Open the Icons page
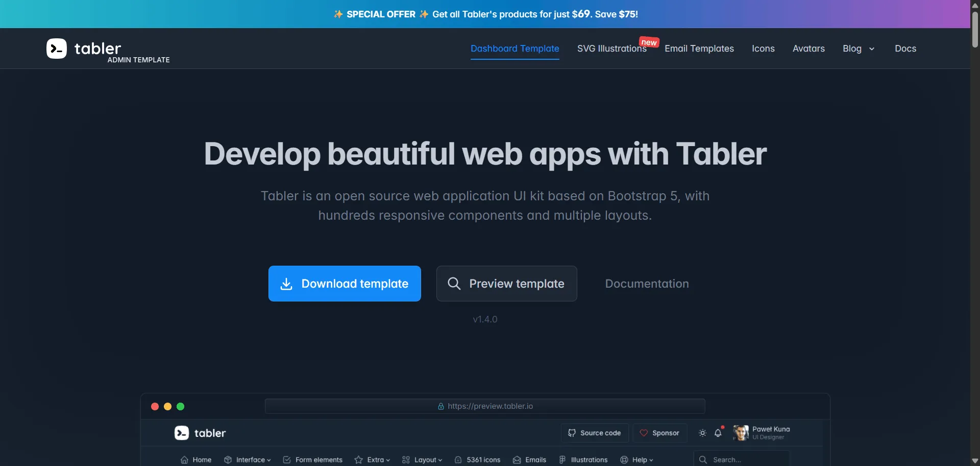Screen dimensions: 980x466 tap(763, 49)
